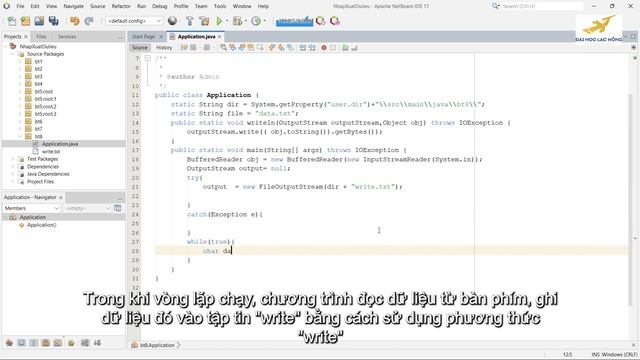Screen dimensions: 640x360
Task: Open the Members combo box in Navigator
Action: coord(31,208)
